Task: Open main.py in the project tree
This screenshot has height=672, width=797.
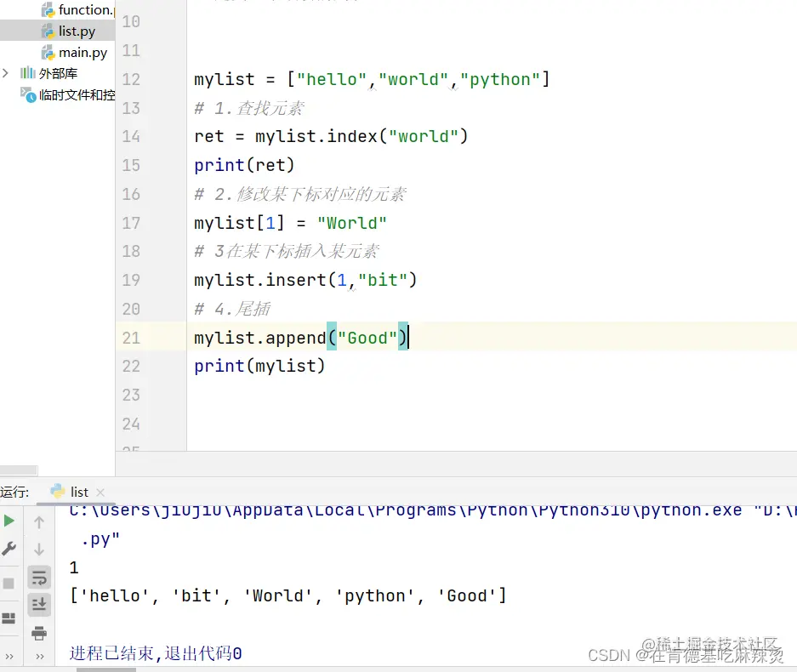Action: tap(83, 53)
